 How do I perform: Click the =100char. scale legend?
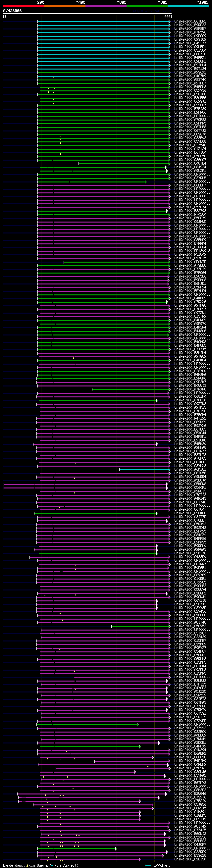pyautogui.click(x=157, y=865)
